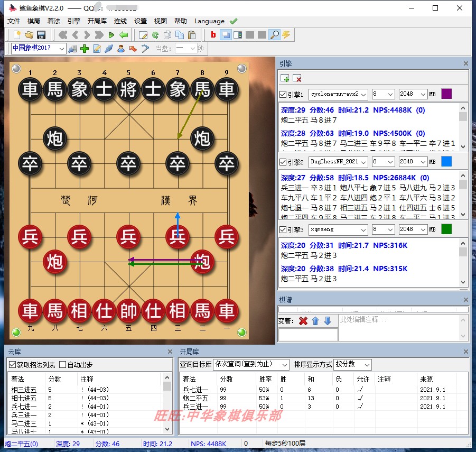
Task: Click the remove engine red X icon
Action: [297, 78]
